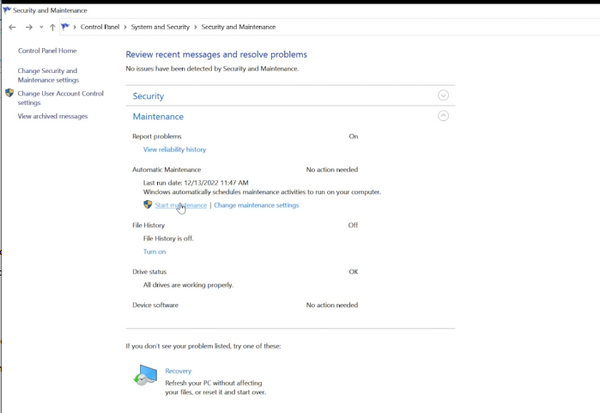
Task: Click the flag icon in title bar
Action: click(x=7, y=9)
